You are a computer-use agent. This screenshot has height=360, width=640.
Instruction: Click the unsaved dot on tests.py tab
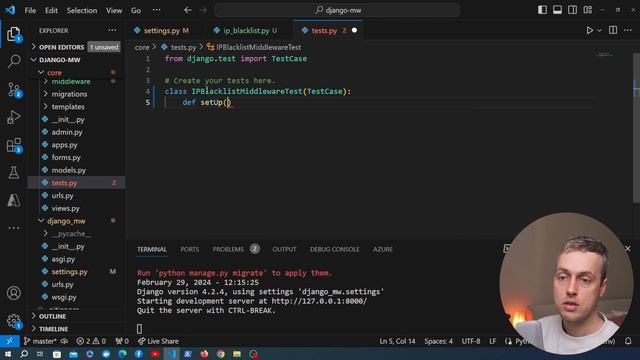click(354, 30)
